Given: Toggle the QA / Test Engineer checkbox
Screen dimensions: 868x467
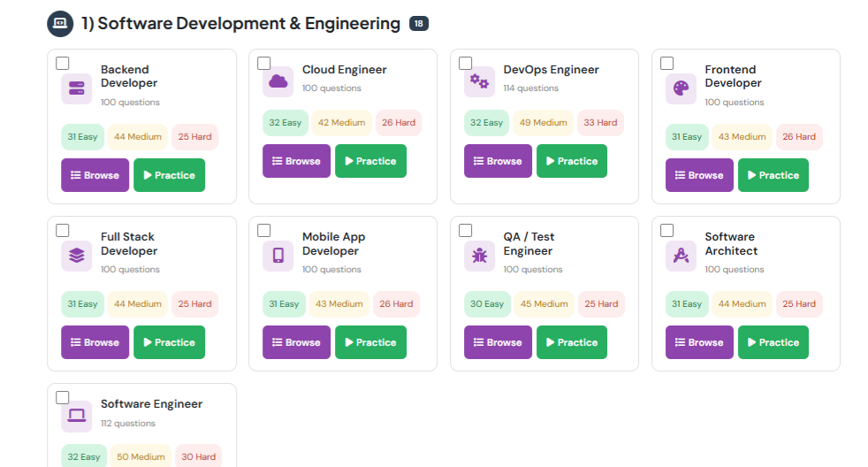Looking at the screenshot, I should (466, 231).
